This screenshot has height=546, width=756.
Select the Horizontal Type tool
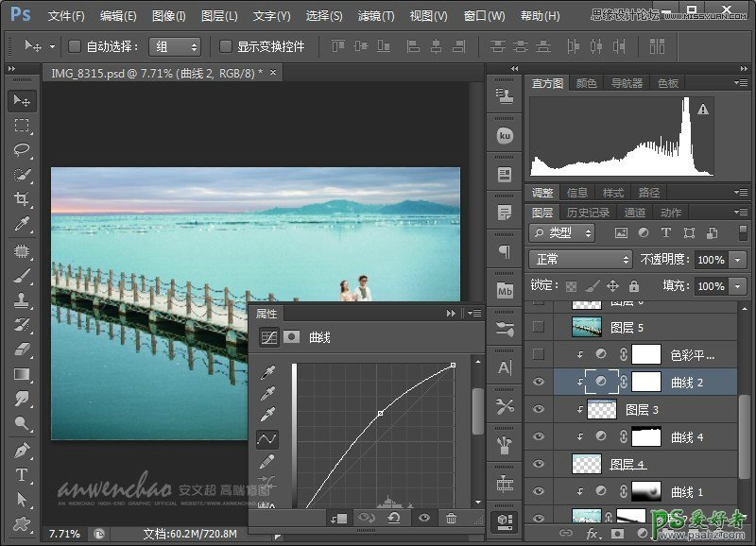[22, 474]
